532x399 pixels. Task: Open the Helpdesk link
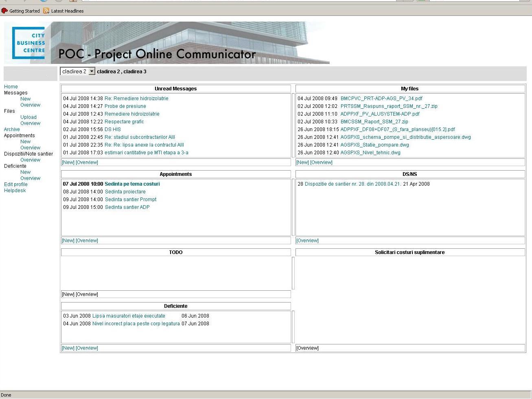click(x=15, y=191)
